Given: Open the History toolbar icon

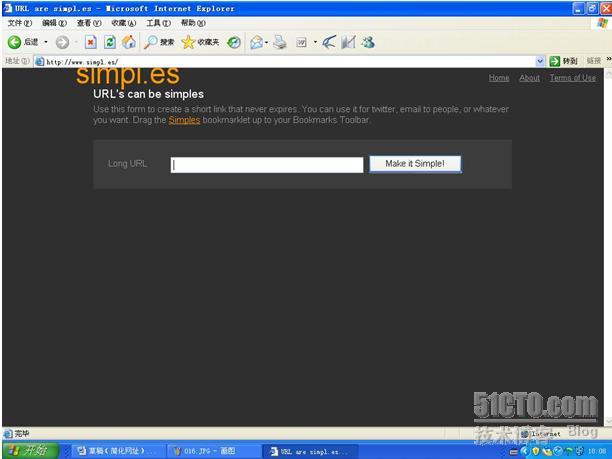Looking at the screenshot, I should [x=234, y=42].
